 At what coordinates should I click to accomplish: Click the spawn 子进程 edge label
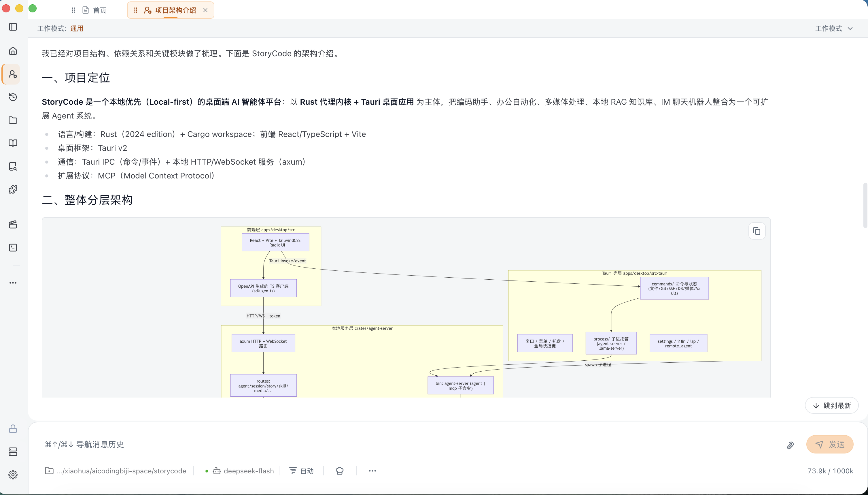(597, 365)
